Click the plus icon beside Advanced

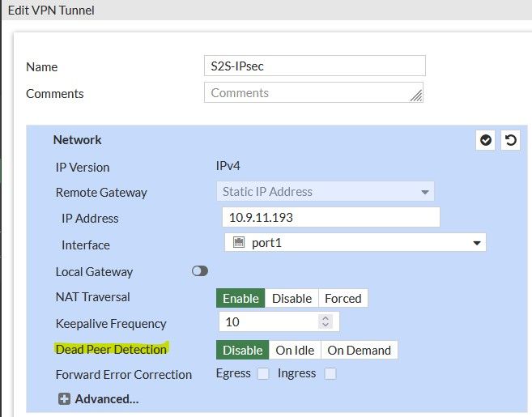tap(64, 398)
